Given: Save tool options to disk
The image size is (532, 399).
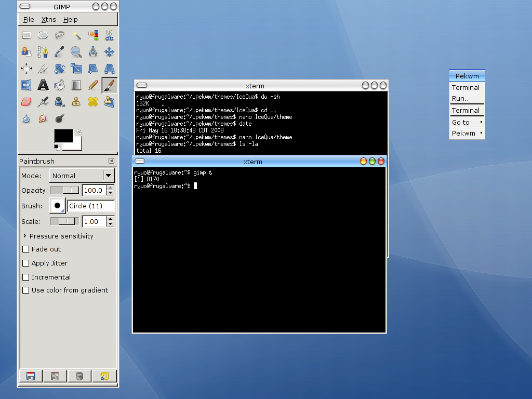Looking at the screenshot, I should (x=31, y=376).
